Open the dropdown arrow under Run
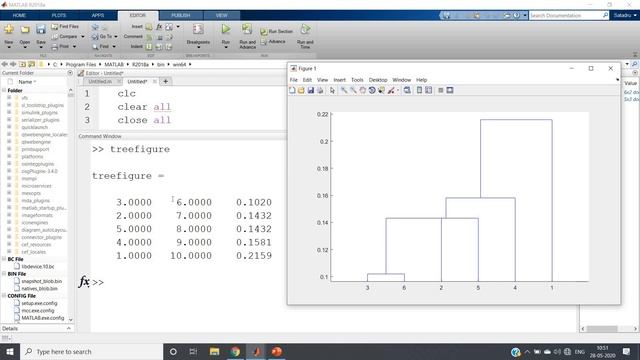The width and height of the screenshot is (640, 360). point(226,48)
